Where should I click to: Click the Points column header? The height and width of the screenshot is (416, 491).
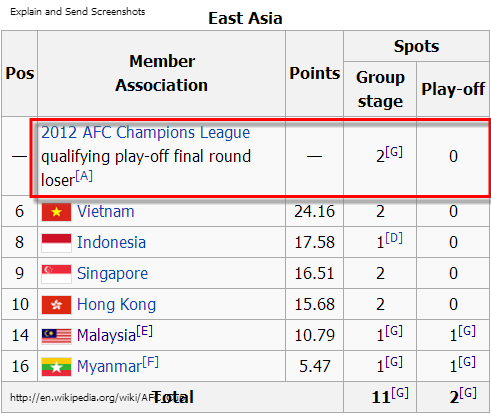tap(314, 73)
